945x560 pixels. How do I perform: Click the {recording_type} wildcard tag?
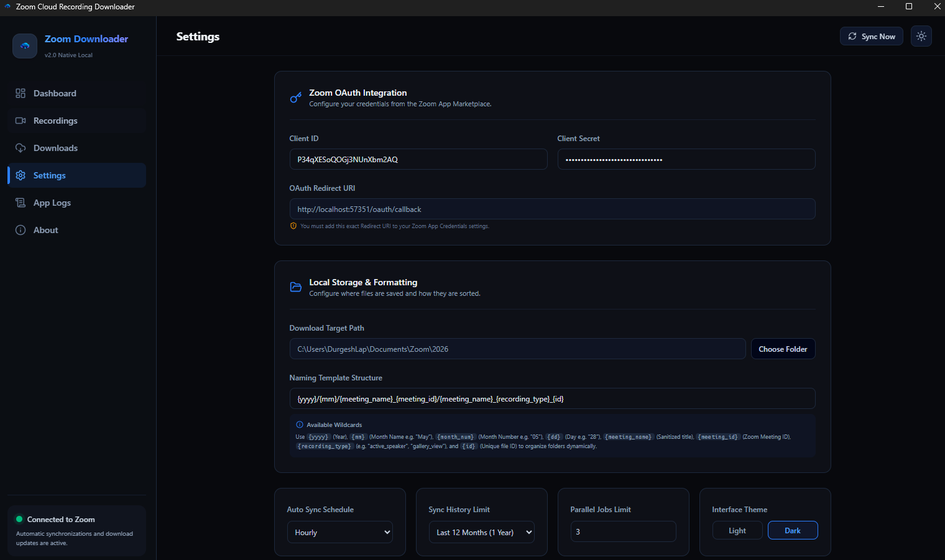coord(325,446)
